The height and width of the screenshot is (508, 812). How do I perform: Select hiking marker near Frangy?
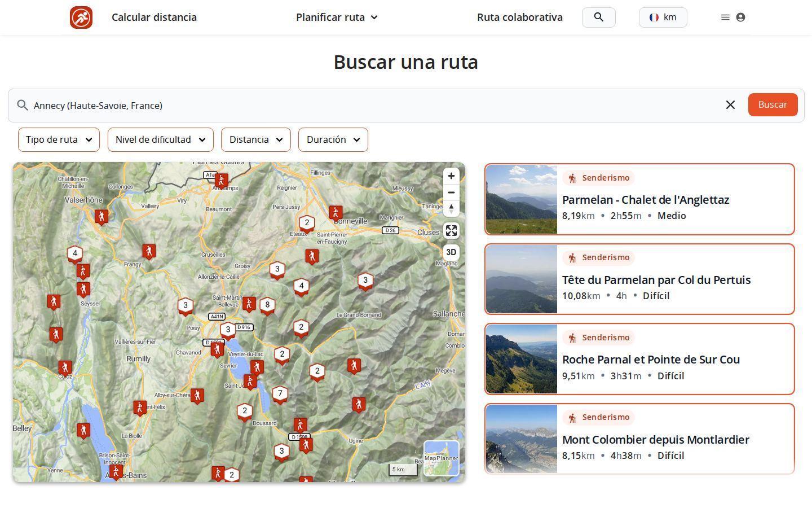149,252
